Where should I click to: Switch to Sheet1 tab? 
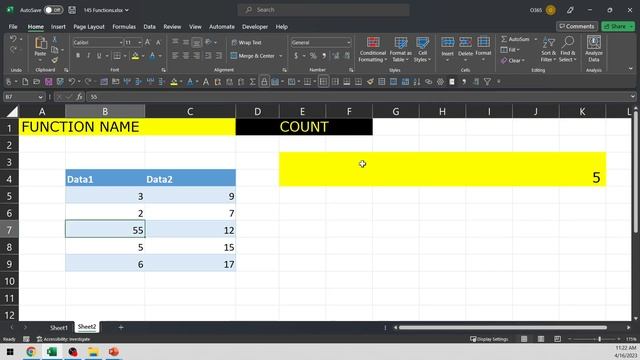pos(59,327)
